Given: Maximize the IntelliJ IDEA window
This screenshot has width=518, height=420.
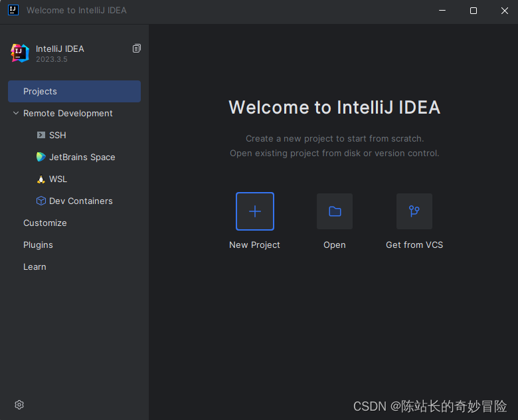Looking at the screenshot, I should pyautogui.click(x=474, y=11).
